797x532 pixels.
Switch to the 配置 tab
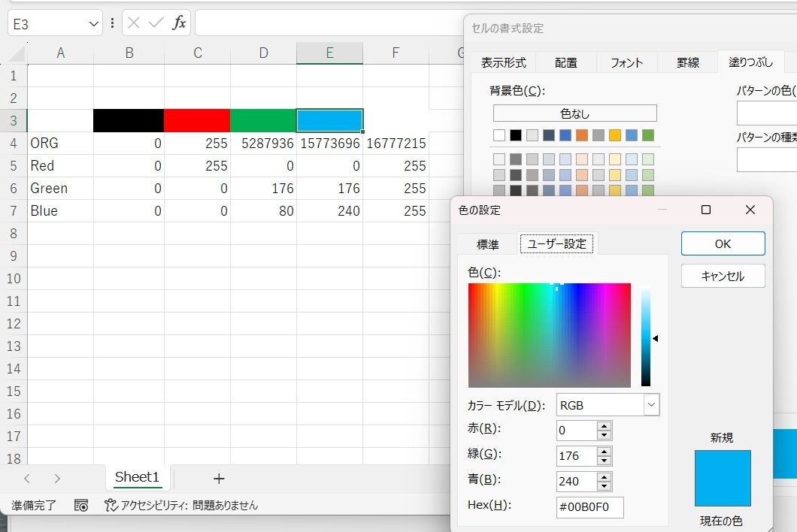click(565, 62)
